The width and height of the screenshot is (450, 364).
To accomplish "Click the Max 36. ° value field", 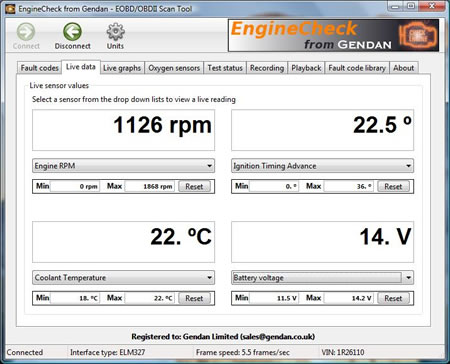I will click(348, 186).
